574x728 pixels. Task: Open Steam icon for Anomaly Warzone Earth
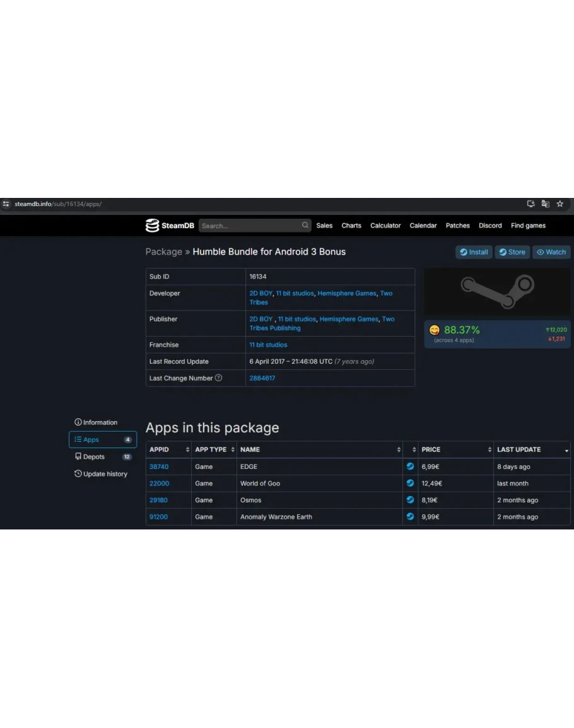coord(410,516)
